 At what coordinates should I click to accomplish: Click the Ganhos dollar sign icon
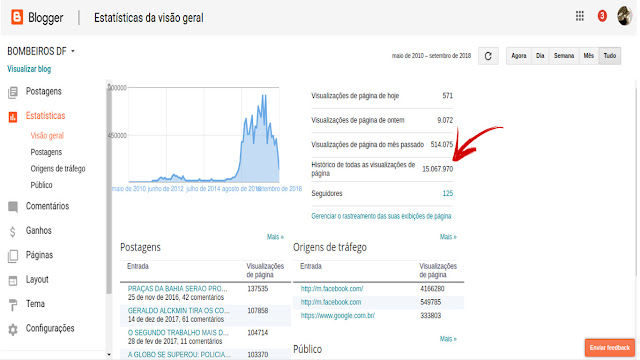point(13,231)
